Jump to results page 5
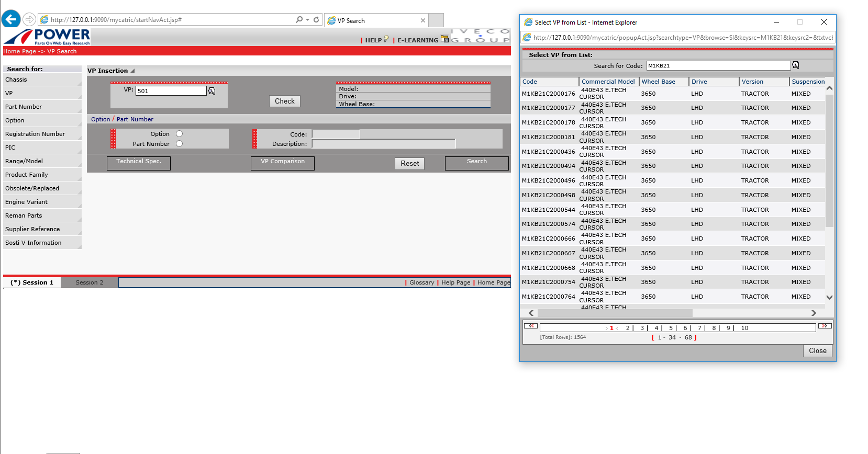This screenshot has width=868, height=454. (671, 328)
